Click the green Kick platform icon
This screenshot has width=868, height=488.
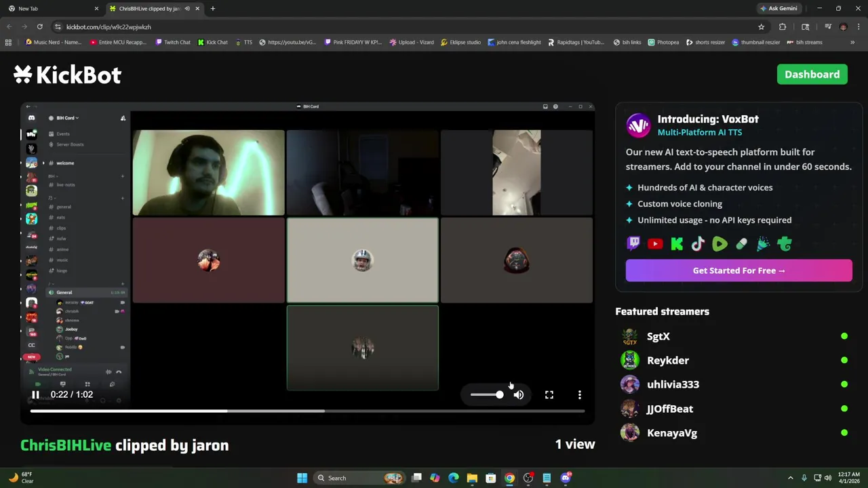tap(677, 244)
